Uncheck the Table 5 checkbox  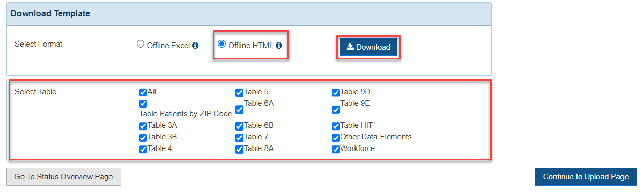pyautogui.click(x=239, y=93)
